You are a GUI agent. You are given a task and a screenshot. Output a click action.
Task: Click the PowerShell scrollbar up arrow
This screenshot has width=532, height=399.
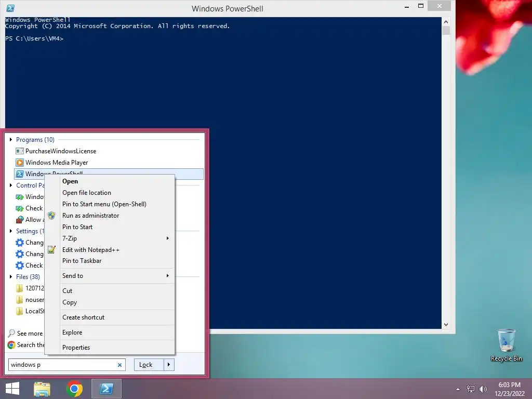point(446,22)
